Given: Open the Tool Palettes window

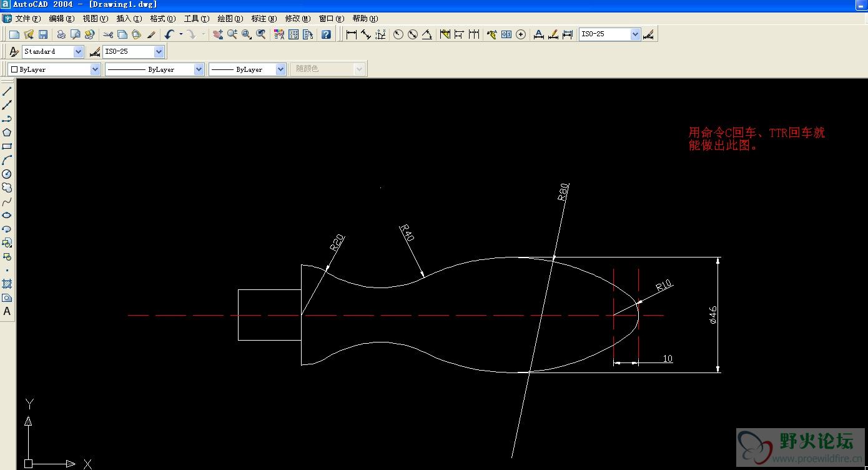Looking at the screenshot, I should (x=307, y=34).
